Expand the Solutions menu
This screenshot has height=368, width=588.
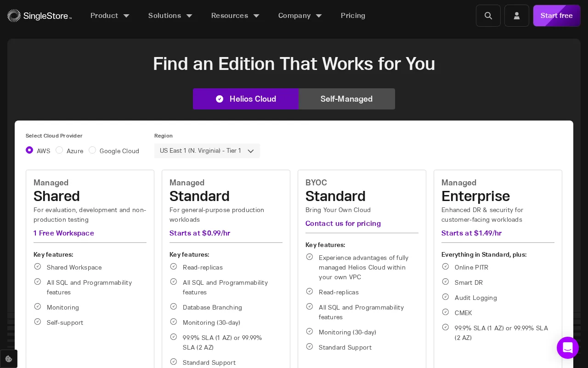[x=170, y=16]
